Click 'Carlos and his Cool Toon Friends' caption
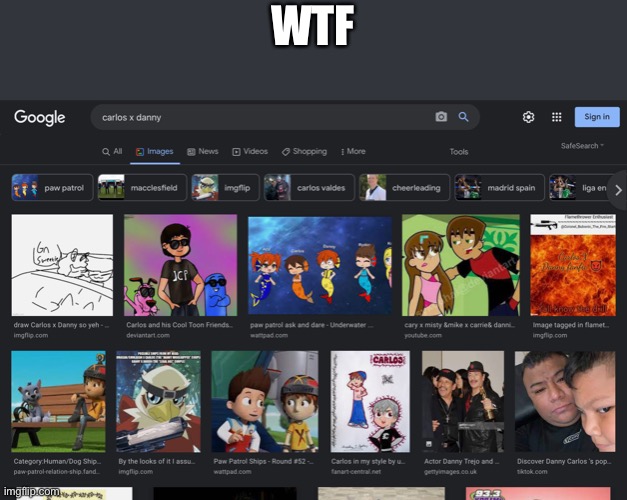Screen dimensions: 627x500 click(179, 325)
